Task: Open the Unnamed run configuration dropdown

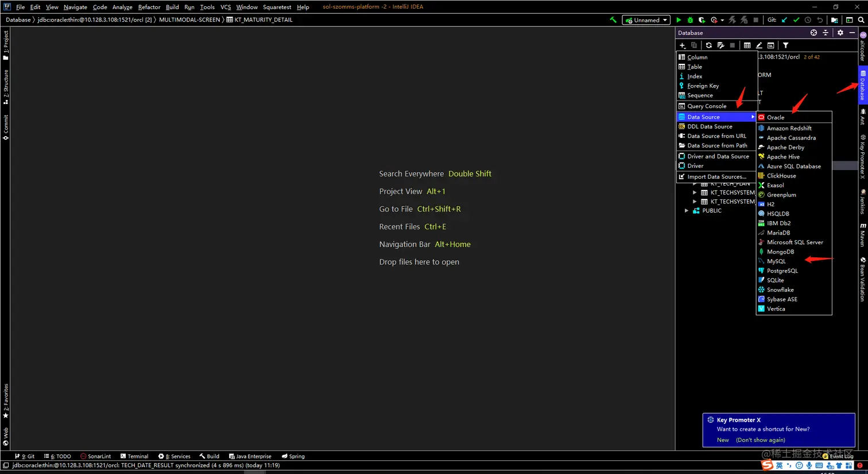Action: coord(646,20)
